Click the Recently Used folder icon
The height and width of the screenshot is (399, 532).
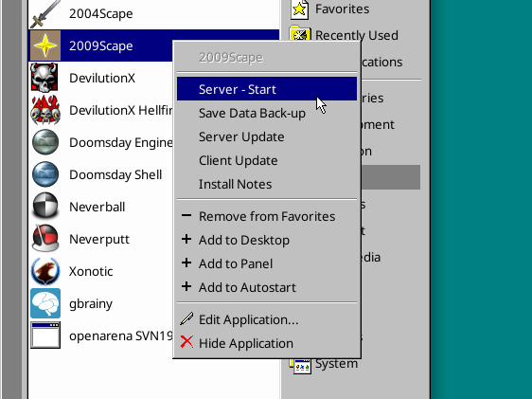pos(299,34)
